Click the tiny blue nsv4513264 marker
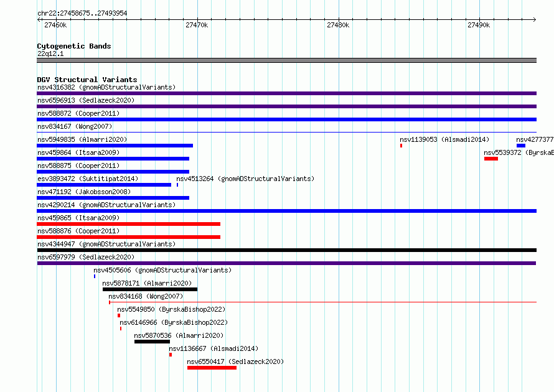The width and height of the screenshot is (554, 392). tap(177, 185)
